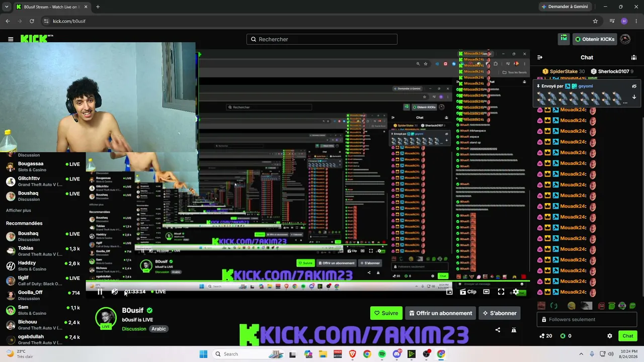
Task: Open a new browser tab
Action: point(98,7)
